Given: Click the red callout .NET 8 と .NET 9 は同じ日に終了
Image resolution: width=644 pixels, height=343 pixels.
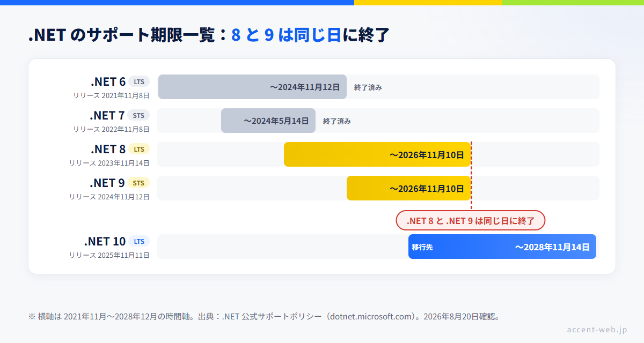Looking at the screenshot, I should (471, 220).
